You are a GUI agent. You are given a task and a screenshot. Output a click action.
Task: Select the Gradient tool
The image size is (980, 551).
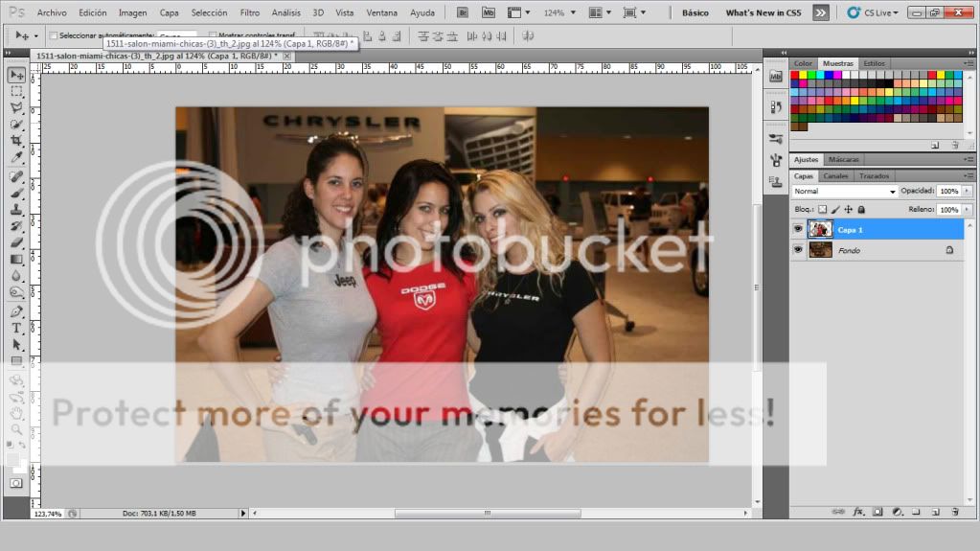pos(17,259)
